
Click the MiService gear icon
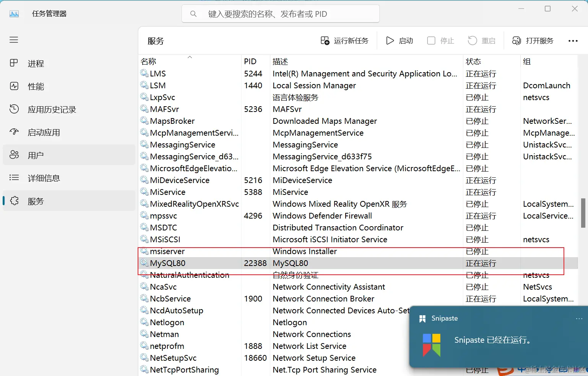click(145, 191)
